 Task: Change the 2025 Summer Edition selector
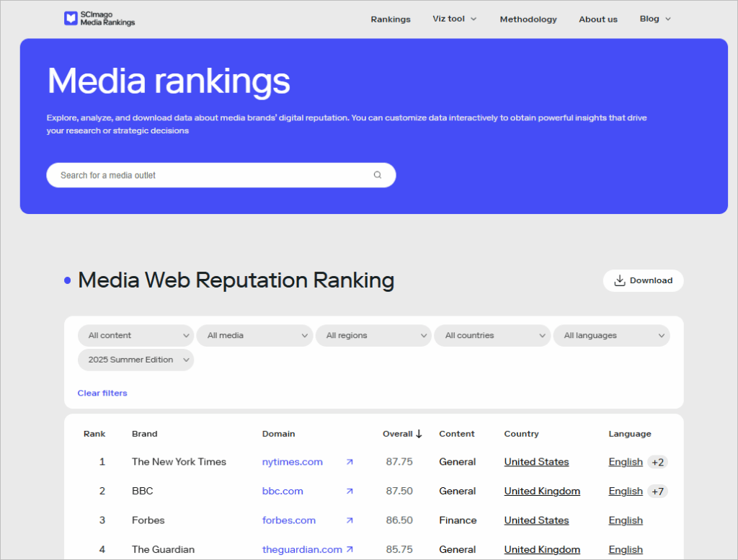[135, 360]
